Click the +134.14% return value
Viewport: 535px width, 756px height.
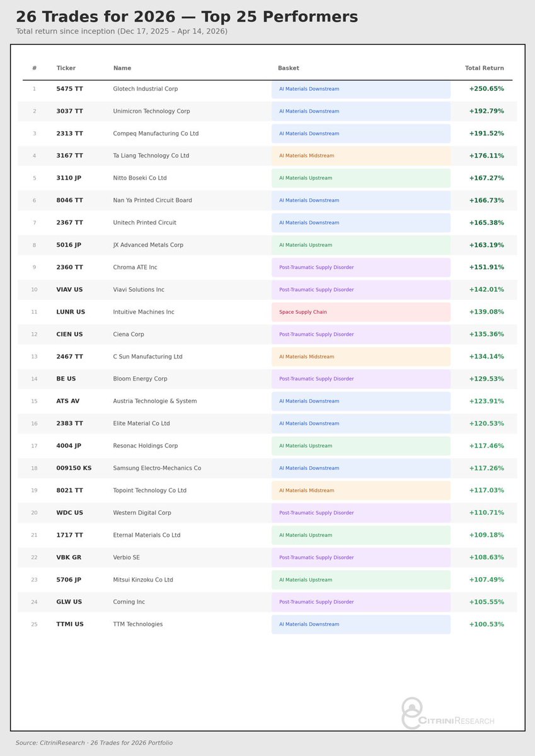pyautogui.click(x=486, y=357)
